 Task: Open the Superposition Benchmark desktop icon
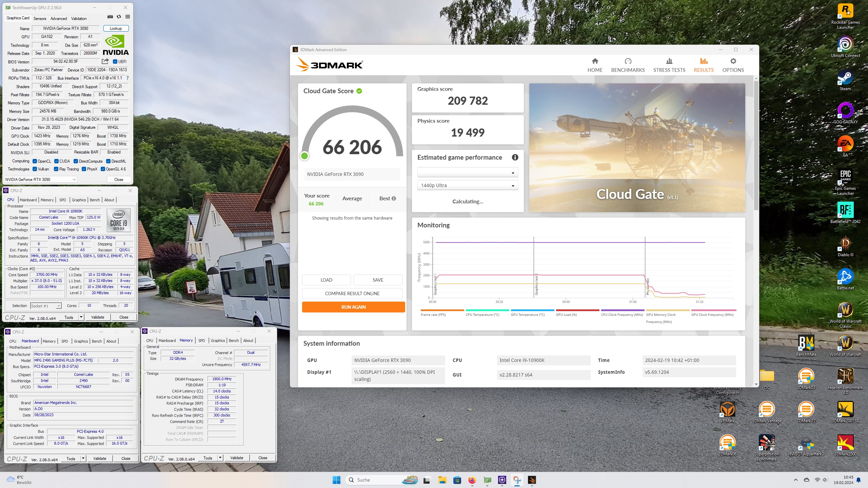pyautogui.click(x=766, y=448)
